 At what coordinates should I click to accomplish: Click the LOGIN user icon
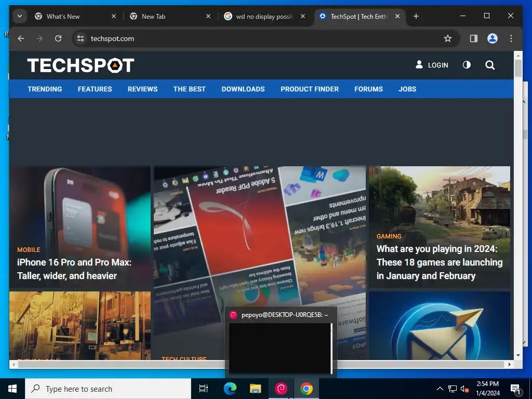[419, 64]
